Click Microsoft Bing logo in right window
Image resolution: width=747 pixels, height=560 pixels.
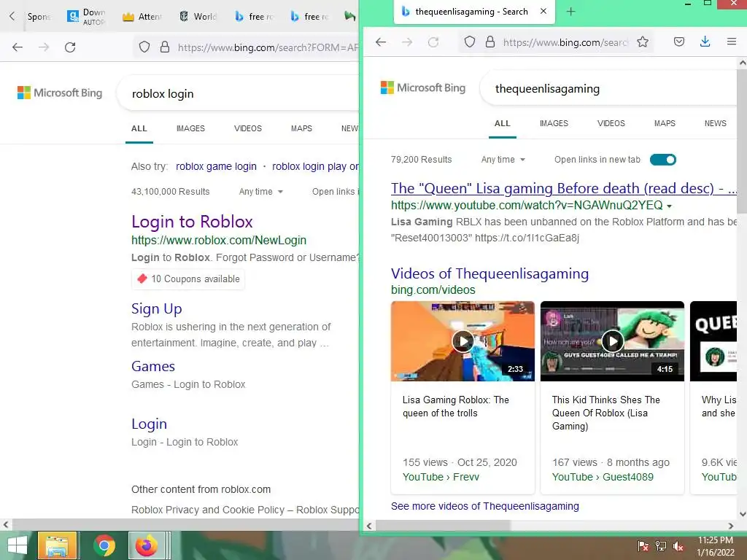tap(423, 87)
